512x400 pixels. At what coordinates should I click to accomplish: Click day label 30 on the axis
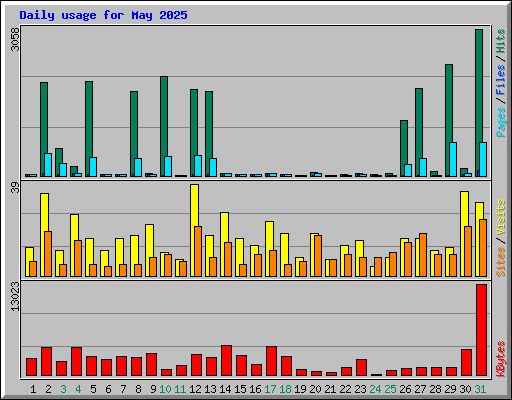(465, 389)
